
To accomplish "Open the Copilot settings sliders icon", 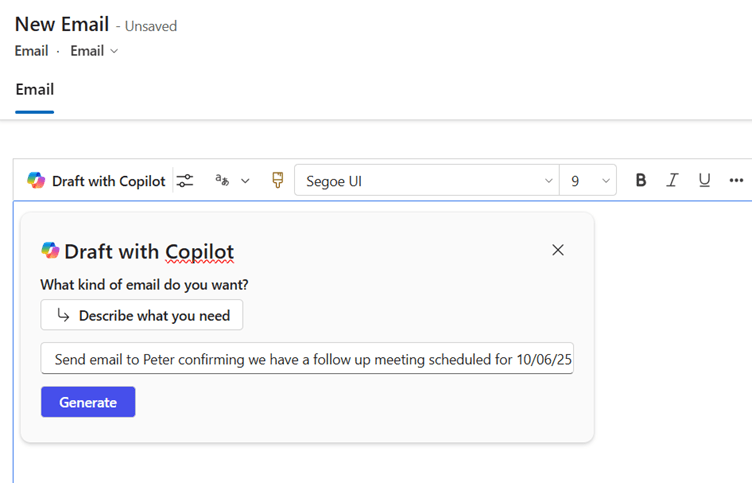I will tap(185, 181).
